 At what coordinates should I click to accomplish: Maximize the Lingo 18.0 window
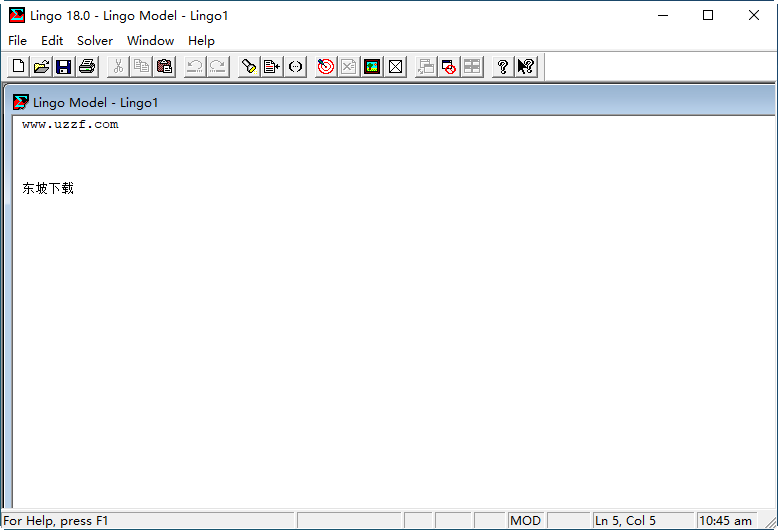click(708, 15)
